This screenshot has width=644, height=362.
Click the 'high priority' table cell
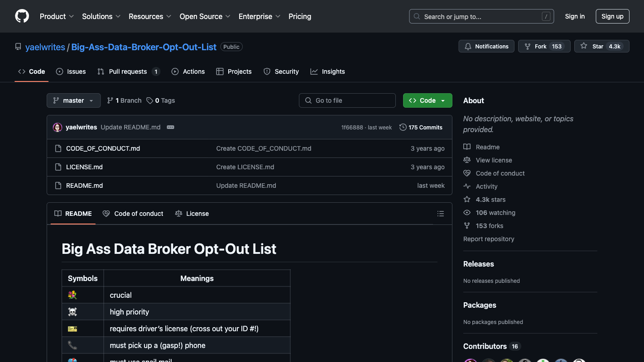click(x=197, y=312)
